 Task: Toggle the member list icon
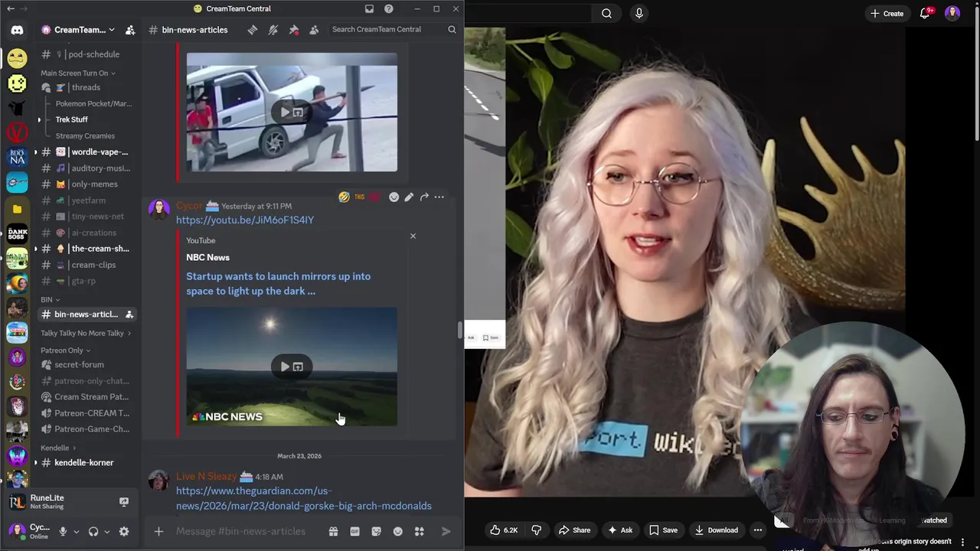[314, 29]
